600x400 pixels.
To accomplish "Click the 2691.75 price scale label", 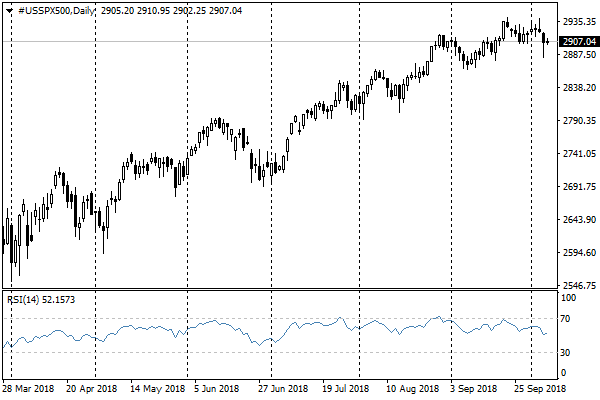I will point(579,187).
